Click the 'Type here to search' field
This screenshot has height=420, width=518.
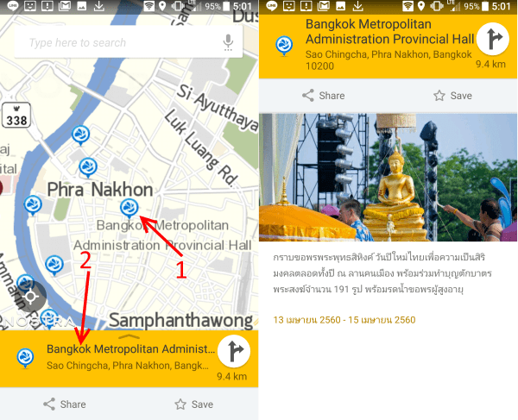(121, 42)
